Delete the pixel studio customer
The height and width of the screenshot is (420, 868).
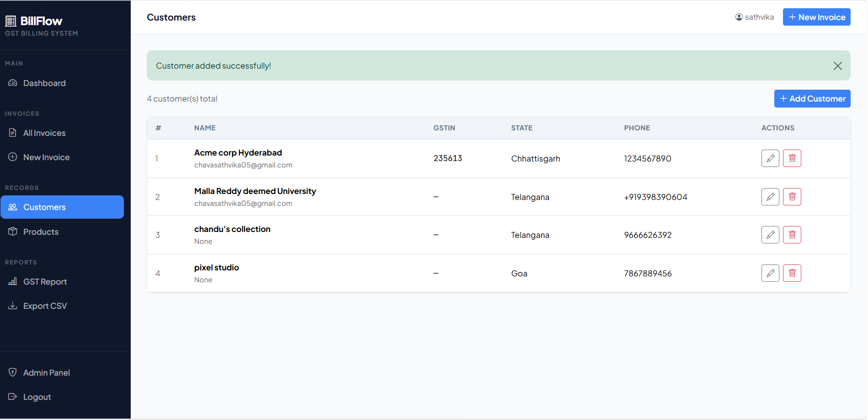(x=792, y=273)
